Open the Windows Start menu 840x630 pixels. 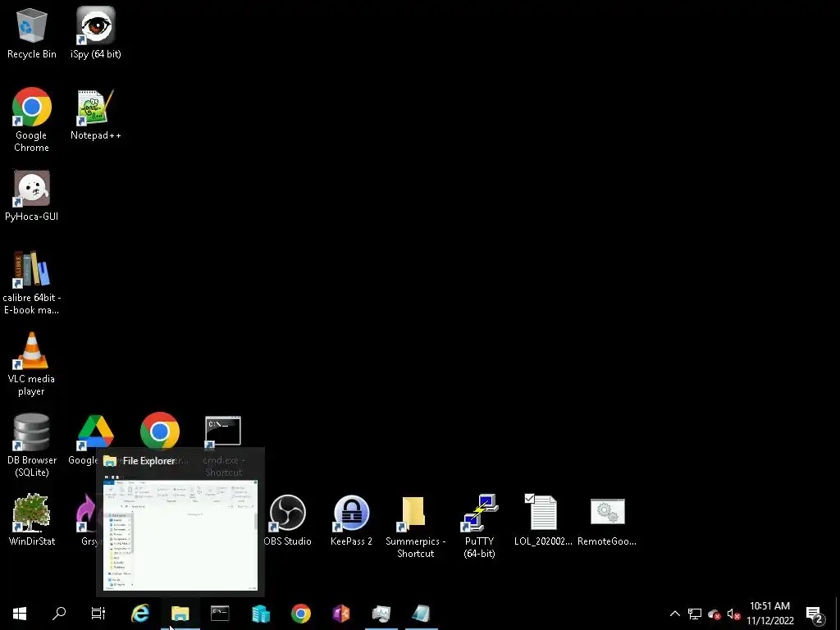20,614
